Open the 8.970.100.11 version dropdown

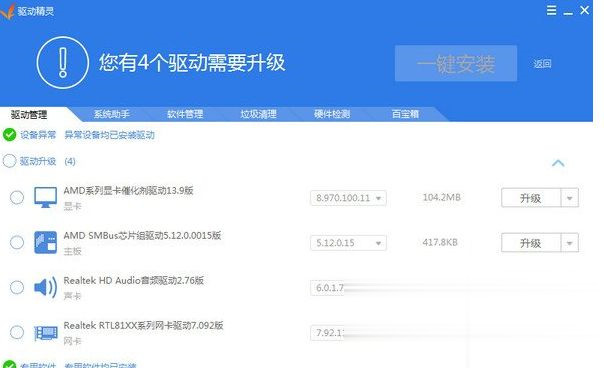(x=348, y=198)
